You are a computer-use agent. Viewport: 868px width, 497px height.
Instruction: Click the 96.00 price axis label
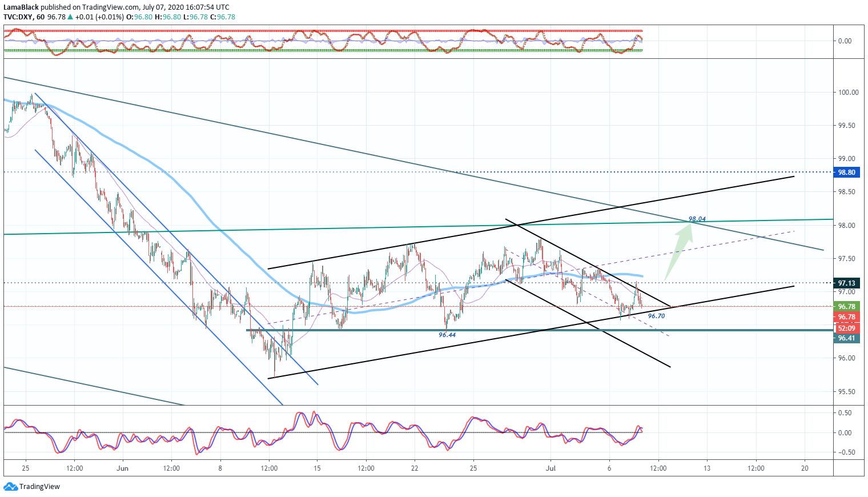tap(848, 358)
